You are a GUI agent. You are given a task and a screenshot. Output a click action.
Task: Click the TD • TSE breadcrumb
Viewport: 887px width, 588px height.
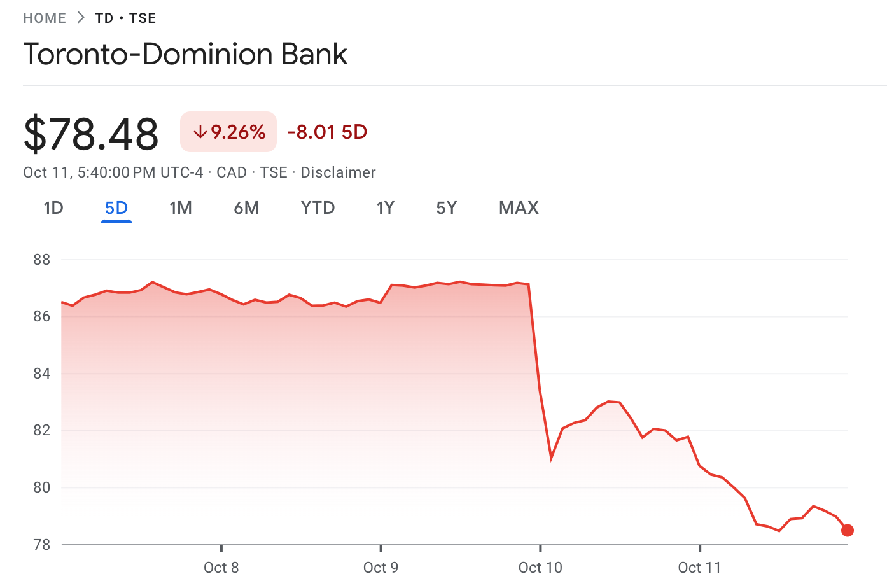125,18
